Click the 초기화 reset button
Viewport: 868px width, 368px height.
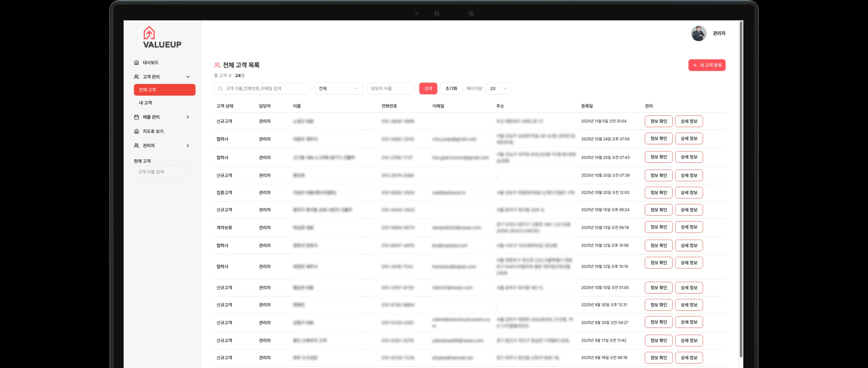pyautogui.click(x=451, y=88)
